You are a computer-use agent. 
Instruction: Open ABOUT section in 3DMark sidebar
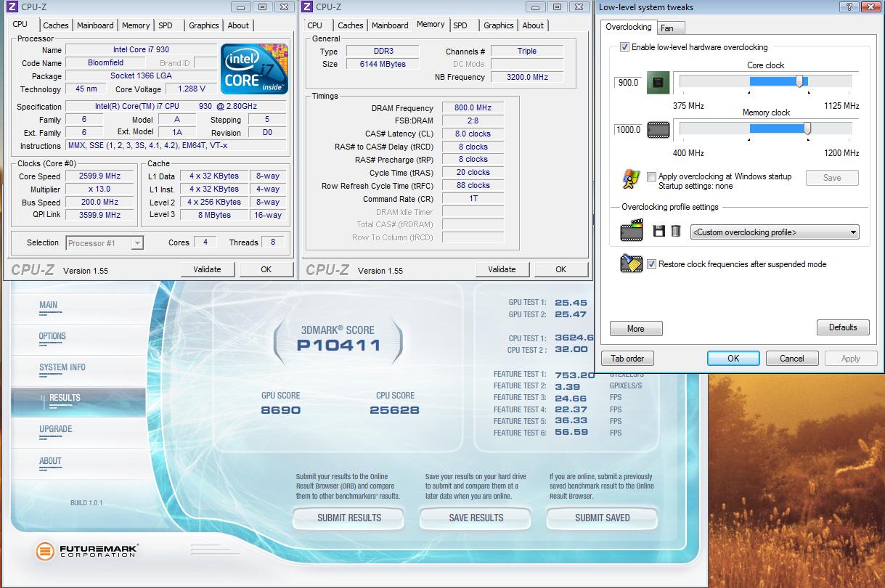point(51,462)
